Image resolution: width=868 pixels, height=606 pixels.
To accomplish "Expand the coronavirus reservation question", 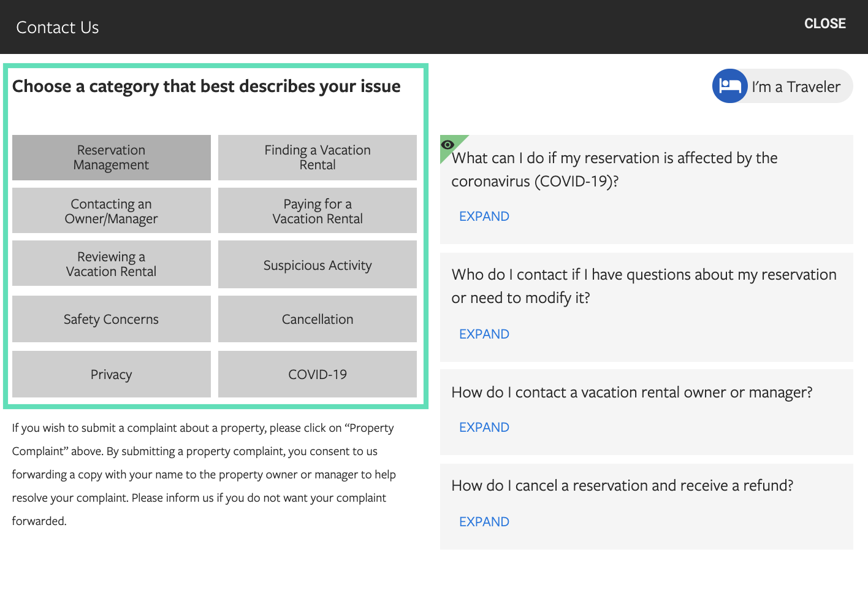I will (x=484, y=216).
